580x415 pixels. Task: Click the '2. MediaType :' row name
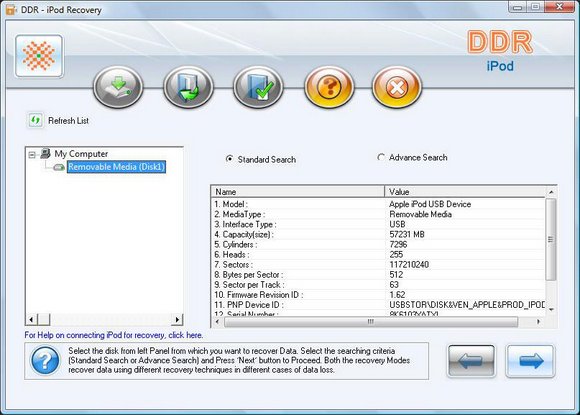point(239,214)
